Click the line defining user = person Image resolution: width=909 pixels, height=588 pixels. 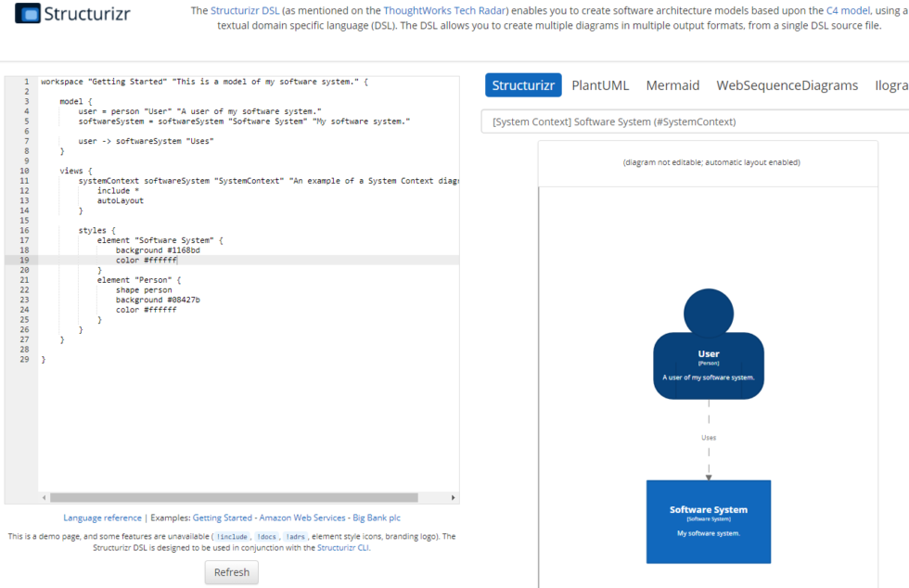199,111
